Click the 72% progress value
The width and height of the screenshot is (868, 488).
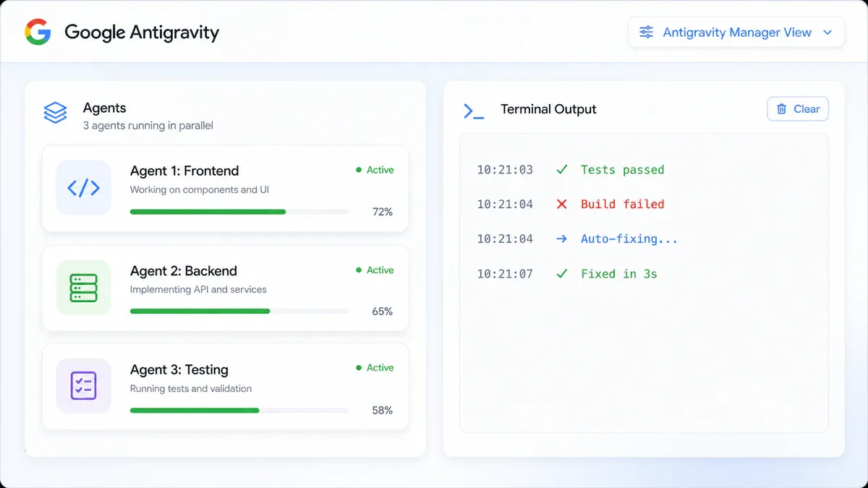[383, 212]
